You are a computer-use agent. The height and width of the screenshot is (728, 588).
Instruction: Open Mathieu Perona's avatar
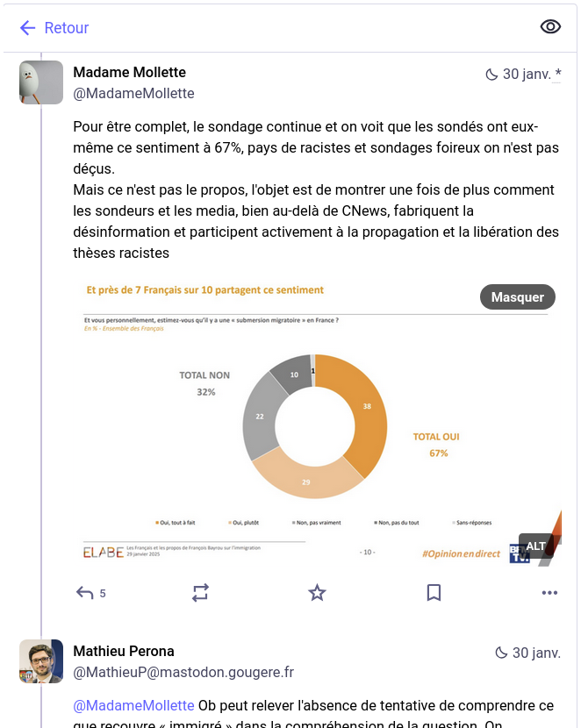coord(41,661)
